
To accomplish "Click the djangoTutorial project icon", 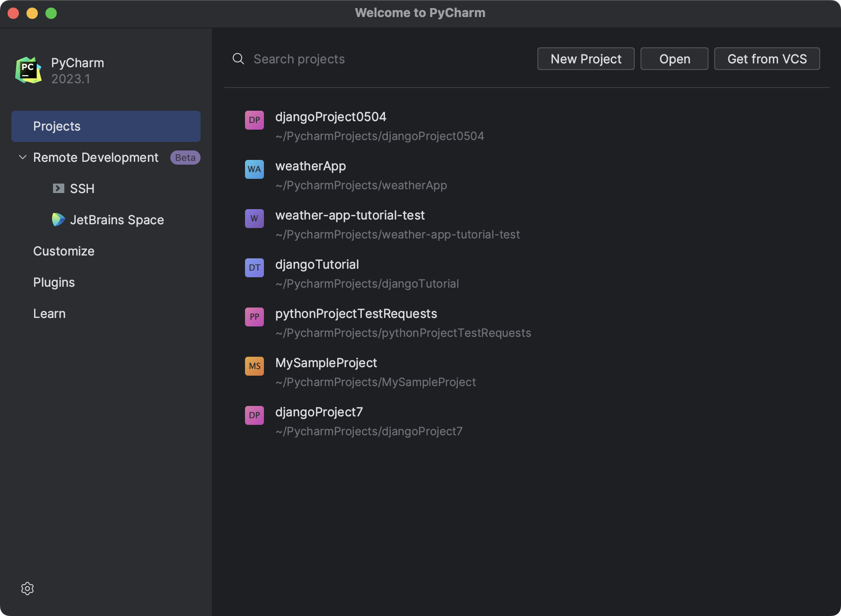I will pyautogui.click(x=254, y=267).
